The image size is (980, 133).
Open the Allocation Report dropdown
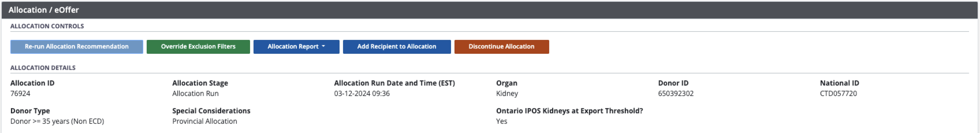tap(296, 47)
